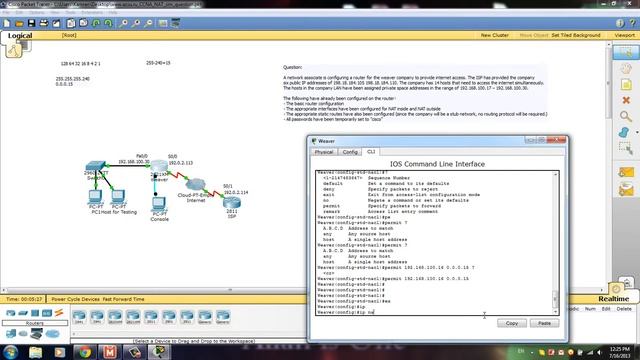Select the Add Complex PDU envelope
Viewport: 640px width, 360px height.
pos(626,190)
